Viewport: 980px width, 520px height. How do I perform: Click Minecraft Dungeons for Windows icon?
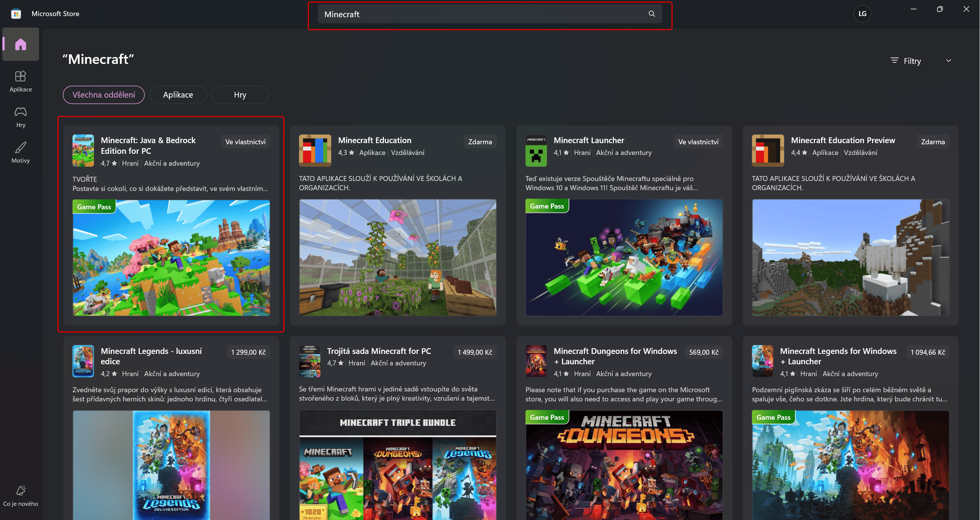coord(536,361)
